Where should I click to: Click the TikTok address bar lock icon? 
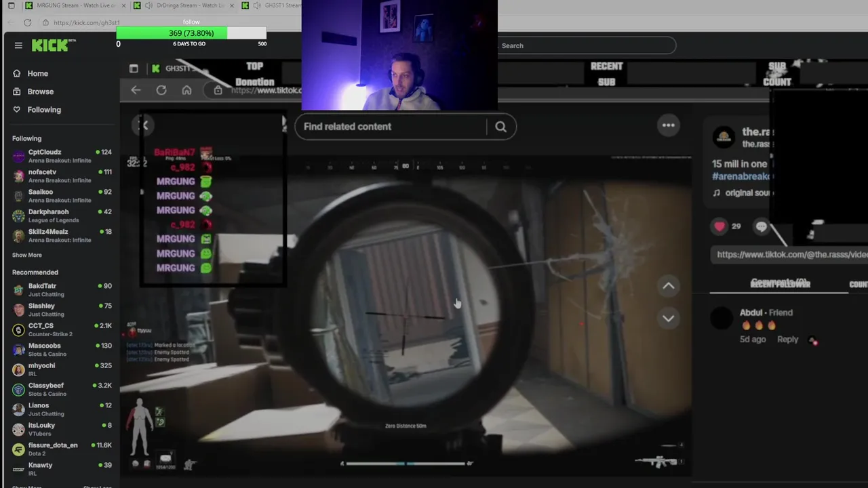(x=218, y=90)
